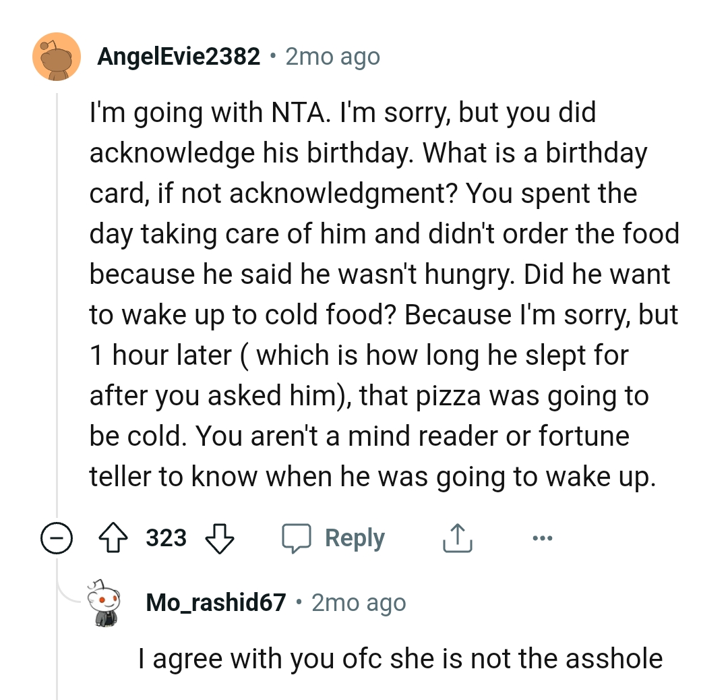The image size is (728, 700).
Task: Click the minus circle to hide the thread
Action: click(x=57, y=537)
